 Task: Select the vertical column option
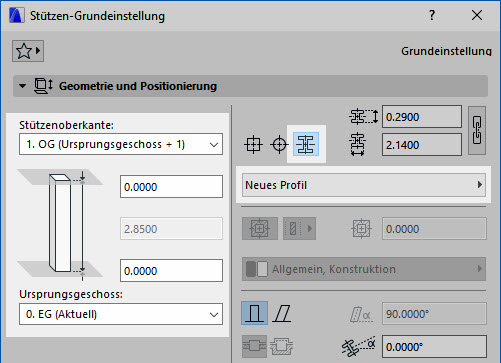(254, 313)
